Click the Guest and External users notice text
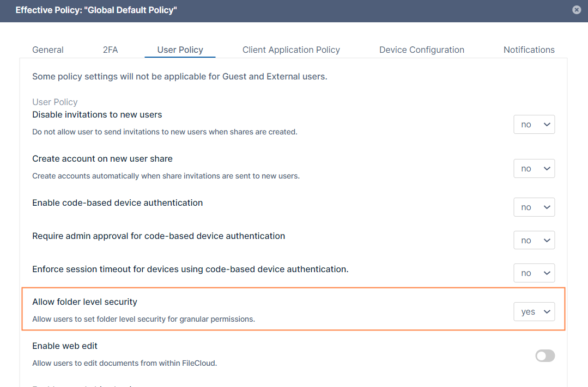 (x=179, y=76)
